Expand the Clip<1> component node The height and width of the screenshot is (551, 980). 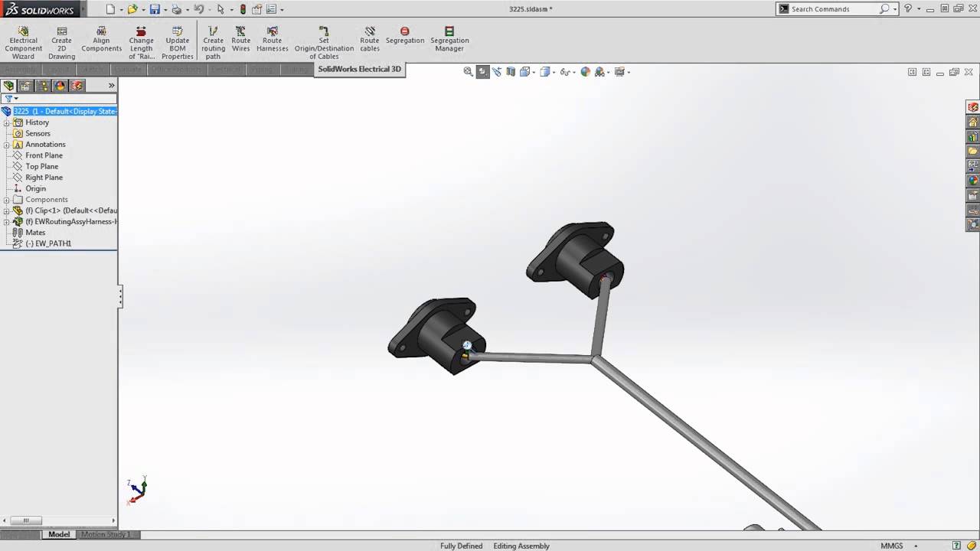[6, 210]
